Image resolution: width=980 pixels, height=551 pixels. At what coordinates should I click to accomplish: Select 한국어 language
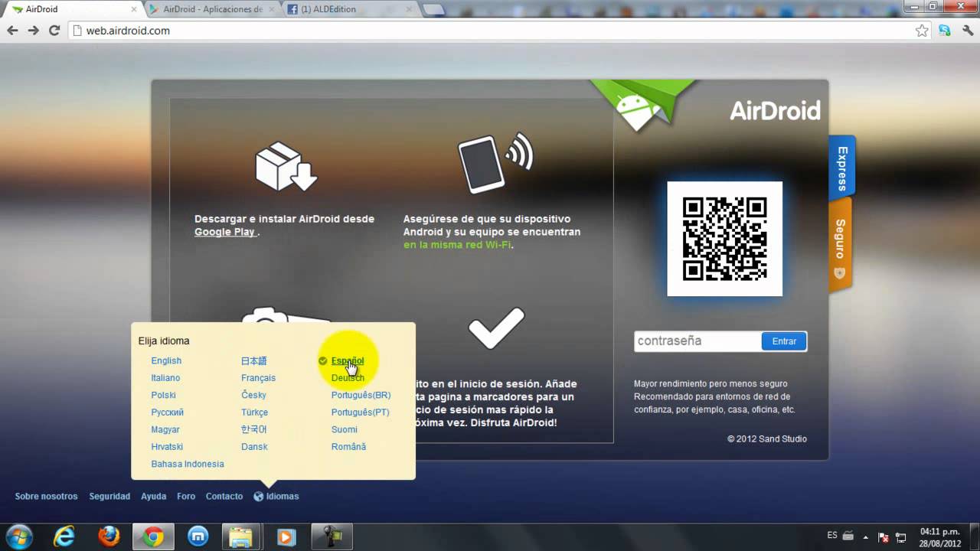coord(254,430)
